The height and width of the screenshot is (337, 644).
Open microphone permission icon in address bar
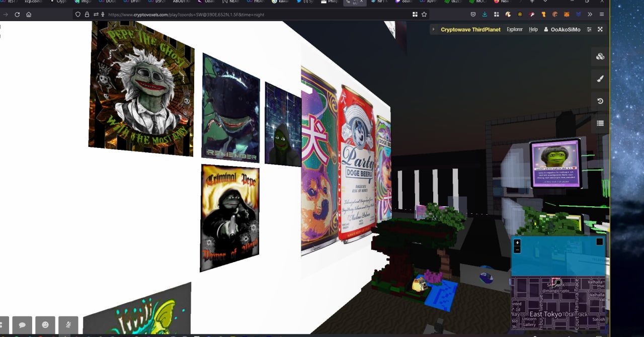pos(103,15)
